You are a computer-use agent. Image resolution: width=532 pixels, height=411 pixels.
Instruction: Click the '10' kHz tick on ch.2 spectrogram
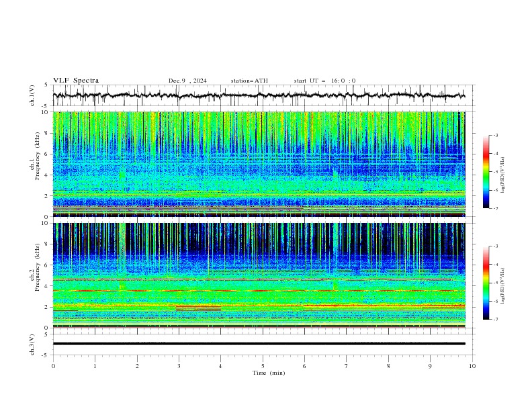point(45,223)
